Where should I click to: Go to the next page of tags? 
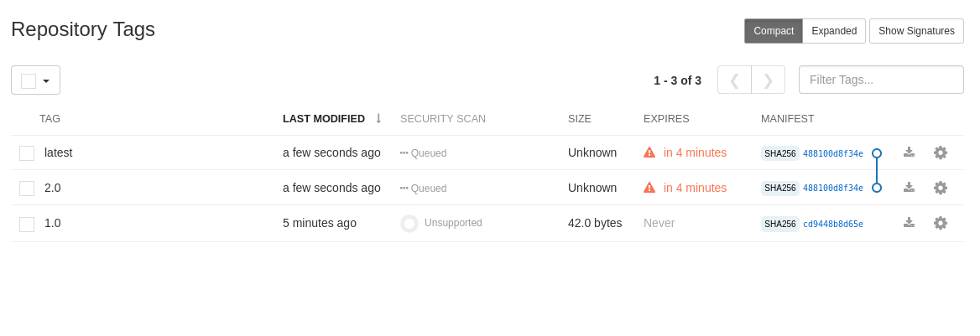(768, 80)
